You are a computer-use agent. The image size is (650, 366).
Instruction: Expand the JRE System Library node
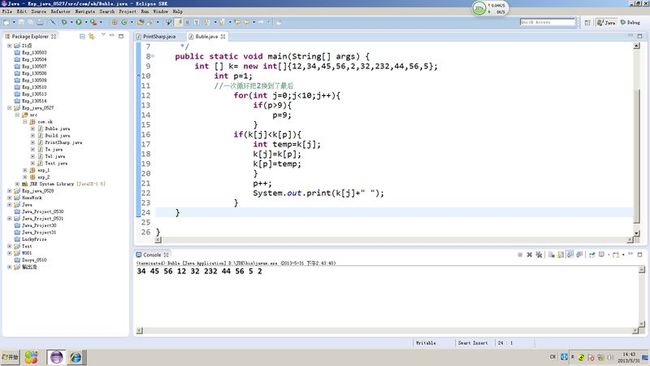point(17,184)
